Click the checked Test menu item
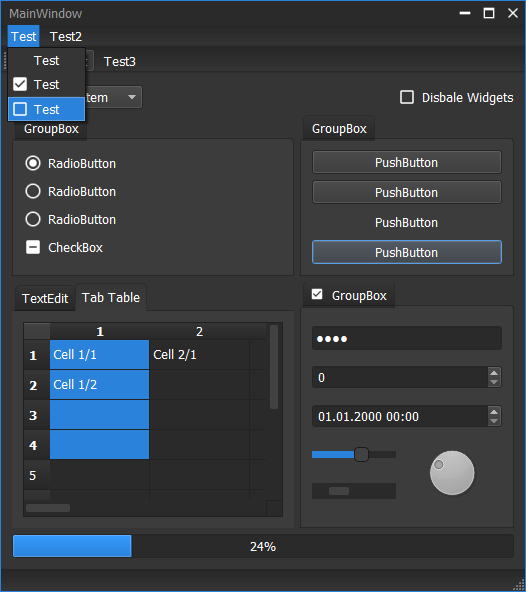This screenshot has width=526, height=592. pyautogui.click(x=46, y=84)
